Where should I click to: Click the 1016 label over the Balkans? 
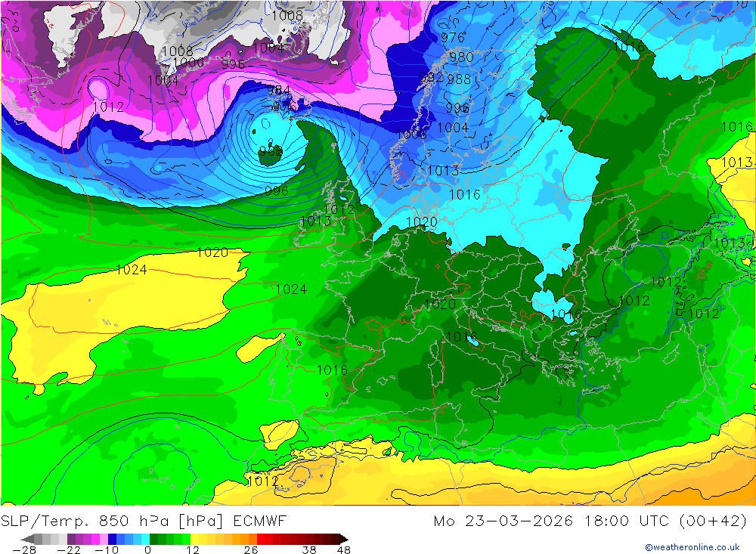point(566,314)
